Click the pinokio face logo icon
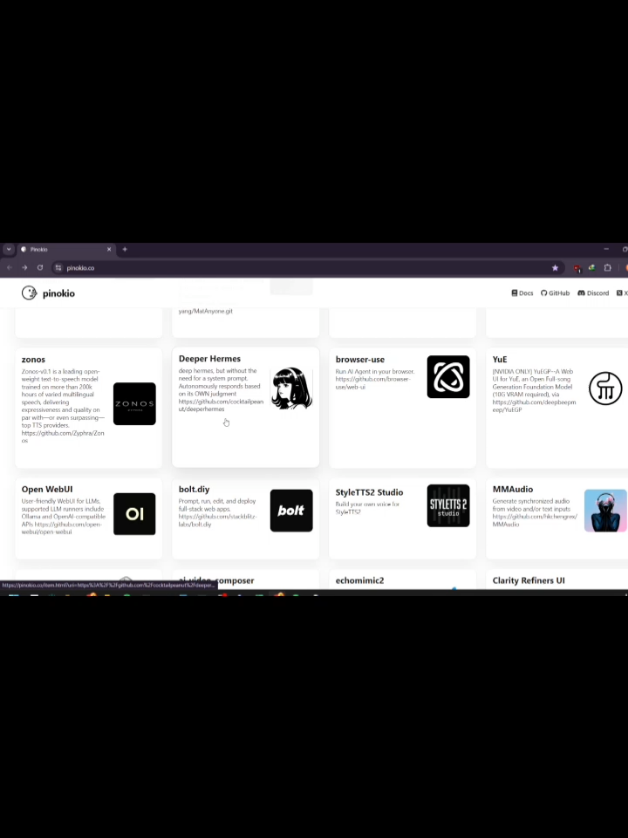 click(29, 293)
